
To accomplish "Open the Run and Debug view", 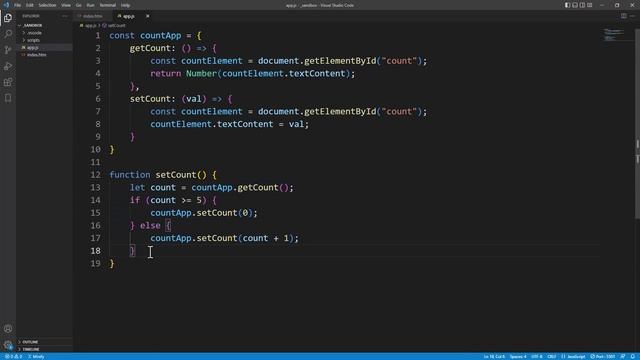I will tap(8, 66).
